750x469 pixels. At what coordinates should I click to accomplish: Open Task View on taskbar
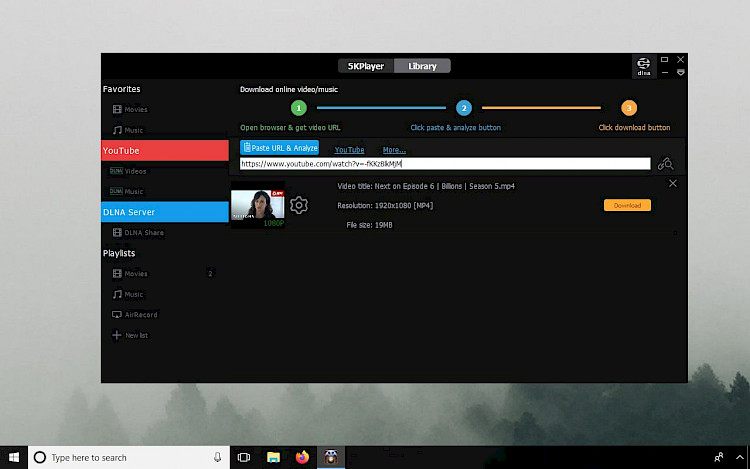pyautogui.click(x=244, y=458)
